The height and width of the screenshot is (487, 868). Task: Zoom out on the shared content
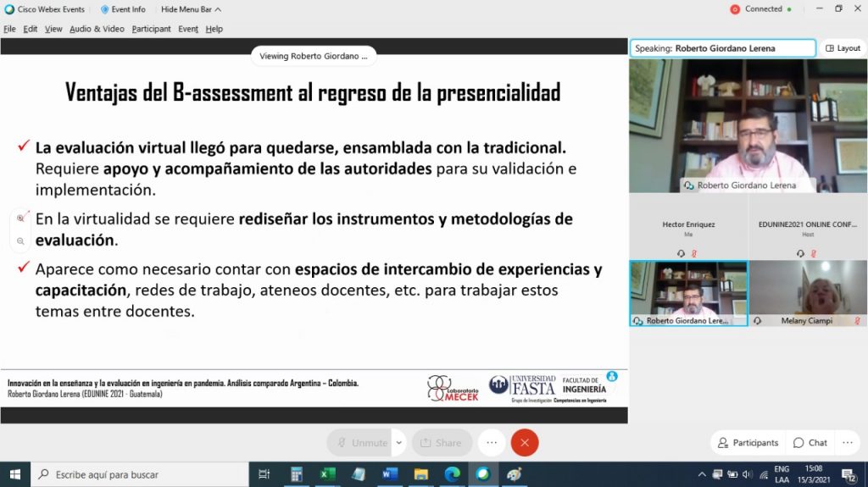(x=20, y=241)
